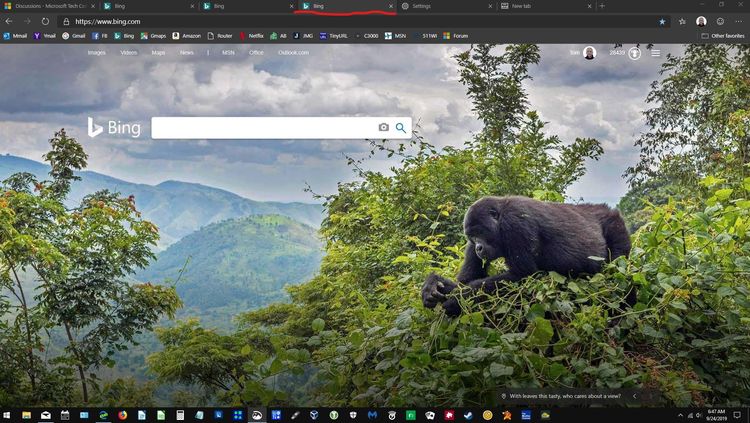Open the Mail app from the taskbar
Image resolution: width=750 pixels, height=423 pixels.
tap(45, 415)
